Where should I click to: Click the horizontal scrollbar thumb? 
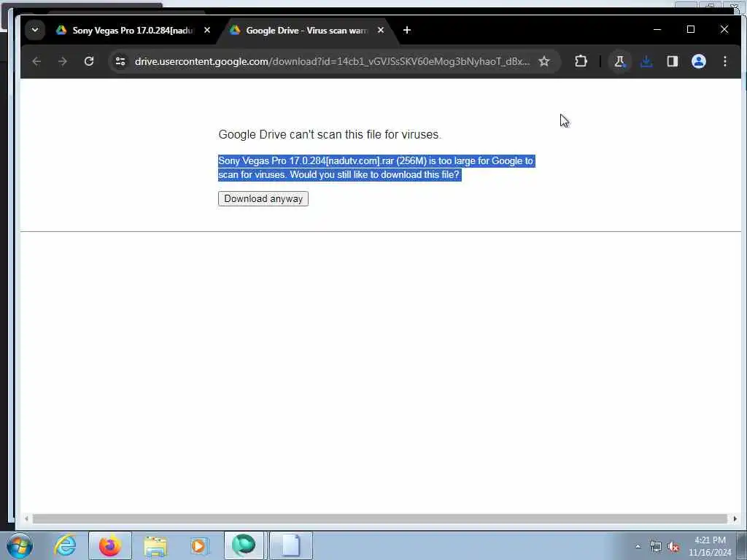coord(379,518)
